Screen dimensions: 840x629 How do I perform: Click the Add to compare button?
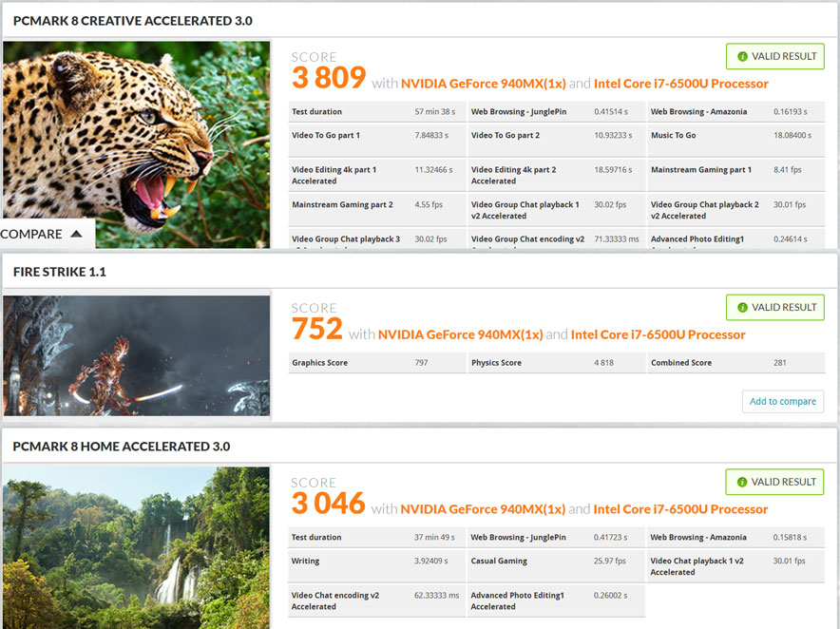pyautogui.click(x=783, y=401)
